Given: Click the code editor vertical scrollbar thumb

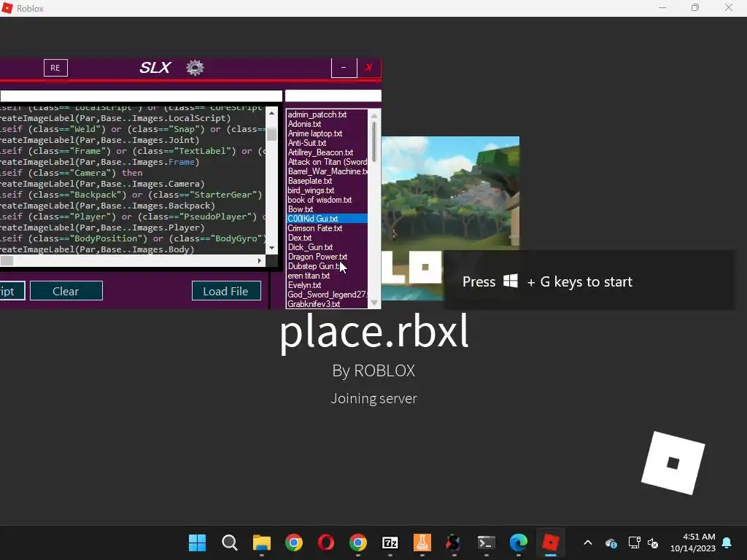Looking at the screenshot, I should tap(271, 134).
